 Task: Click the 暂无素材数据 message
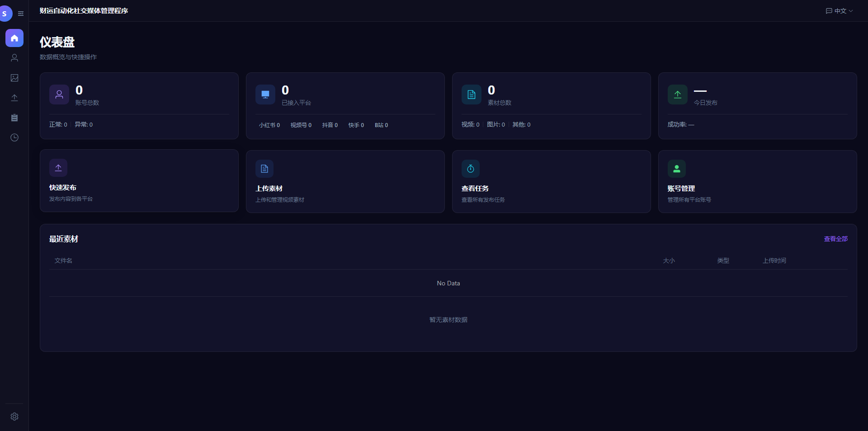pyautogui.click(x=448, y=320)
